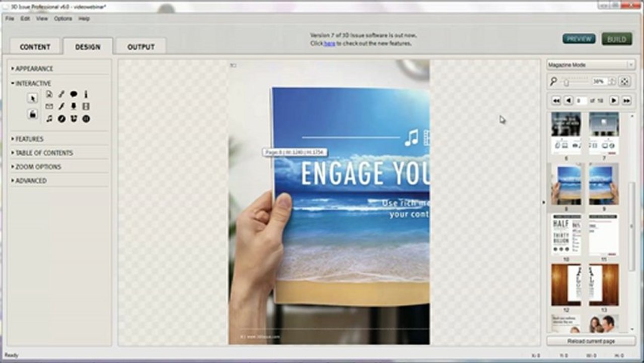This screenshot has height=363, width=644.
Task: Go to previous page arrow
Action: (568, 101)
